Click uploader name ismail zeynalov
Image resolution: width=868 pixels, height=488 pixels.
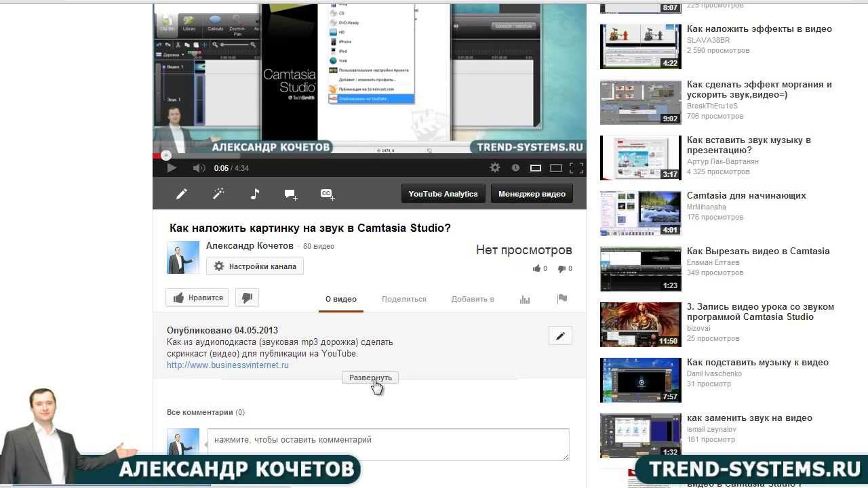pyautogui.click(x=711, y=430)
